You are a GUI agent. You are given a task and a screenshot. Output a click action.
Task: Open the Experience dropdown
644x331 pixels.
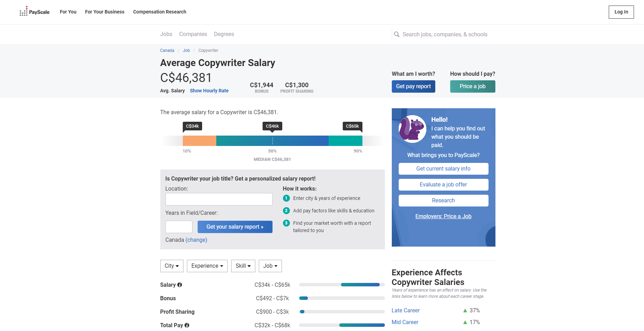pyautogui.click(x=207, y=266)
